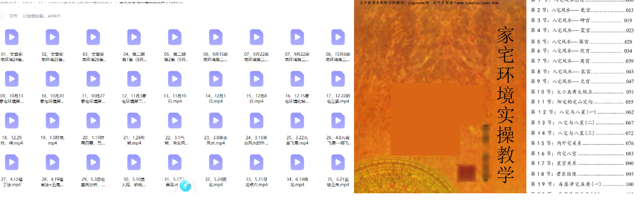
Task: Click contents entry 第14节 八宅与八星(三)
Action: click(x=582, y=133)
